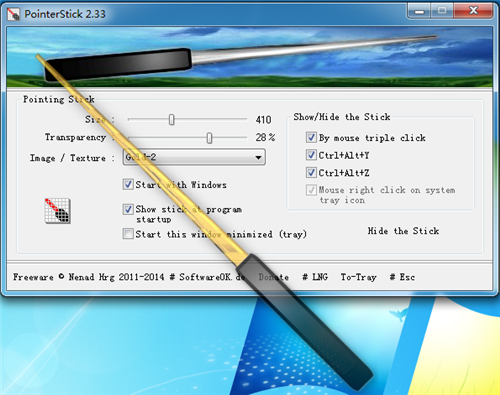Toggle By mouse triple click option
This screenshot has width=500, height=395.
(x=311, y=137)
